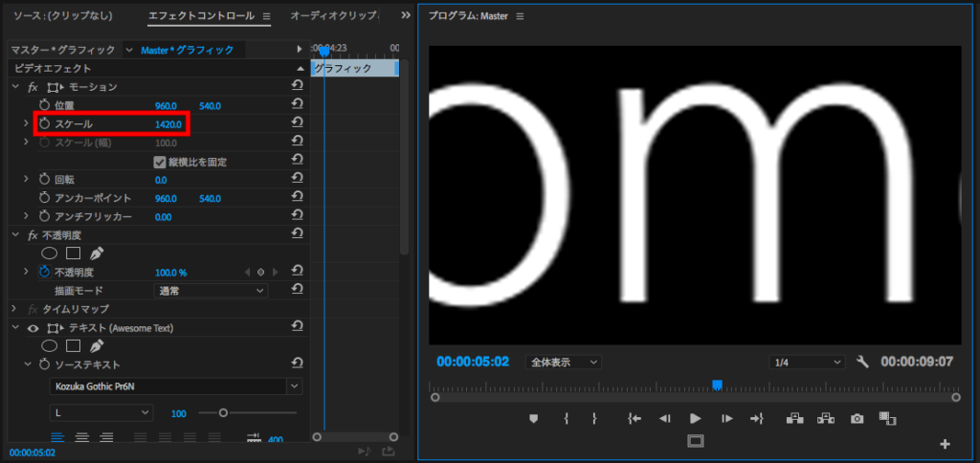Export frame with camera icon

[857, 419]
